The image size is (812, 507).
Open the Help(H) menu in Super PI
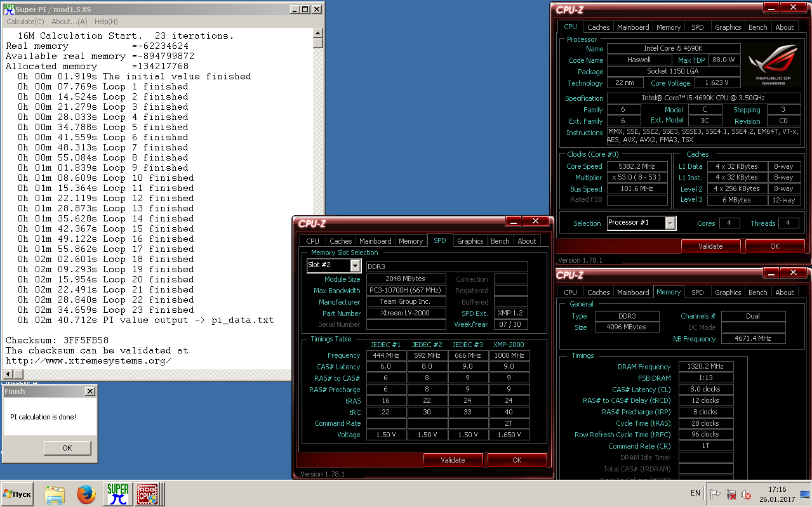point(106,22)
